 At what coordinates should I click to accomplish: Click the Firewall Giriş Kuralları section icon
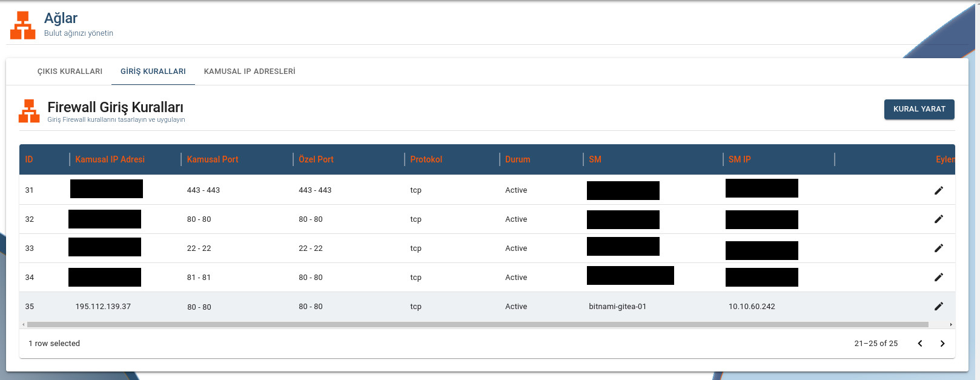coord(29,111)
